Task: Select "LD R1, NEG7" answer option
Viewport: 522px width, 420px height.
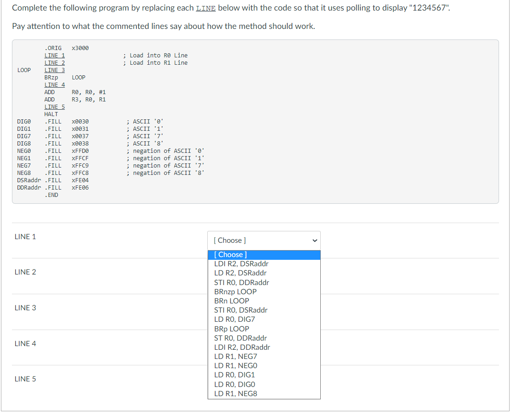Action: pos(235,356)
